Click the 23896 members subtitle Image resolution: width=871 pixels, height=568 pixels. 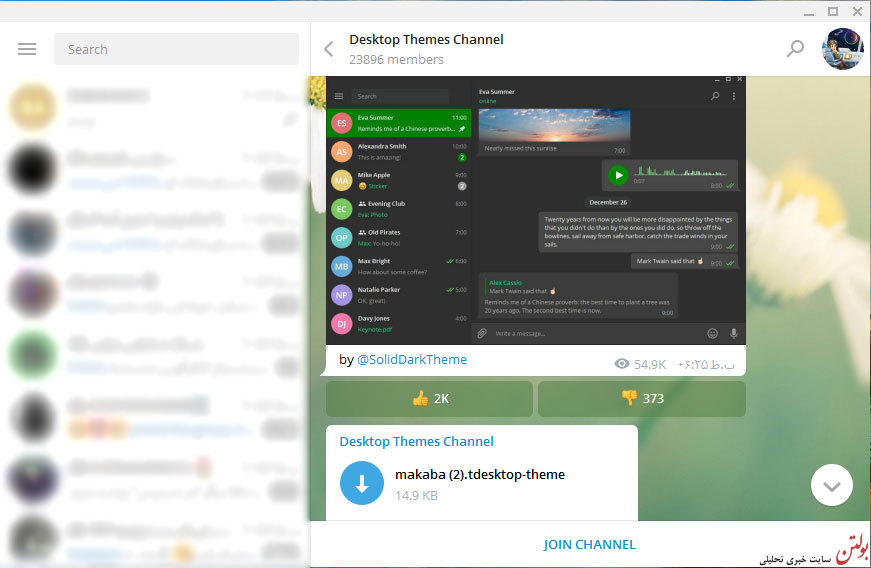click(x=396, y=59)
